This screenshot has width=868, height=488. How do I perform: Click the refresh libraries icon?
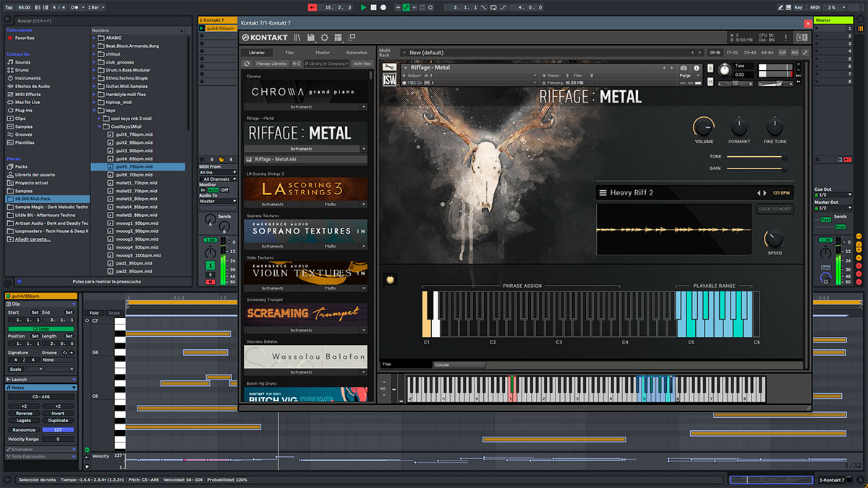tap(247, 64)
